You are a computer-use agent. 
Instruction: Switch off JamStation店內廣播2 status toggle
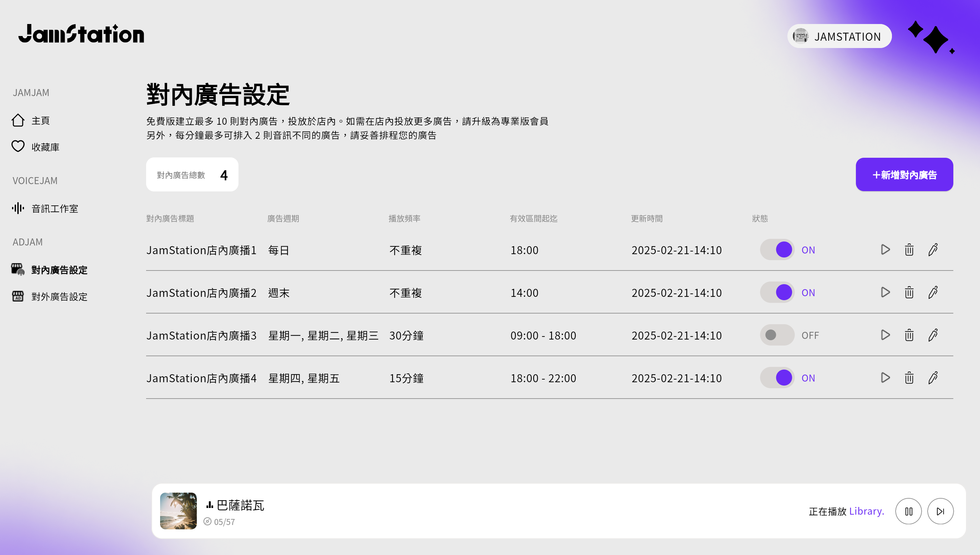pyautogui.click(x=777, y=293)
